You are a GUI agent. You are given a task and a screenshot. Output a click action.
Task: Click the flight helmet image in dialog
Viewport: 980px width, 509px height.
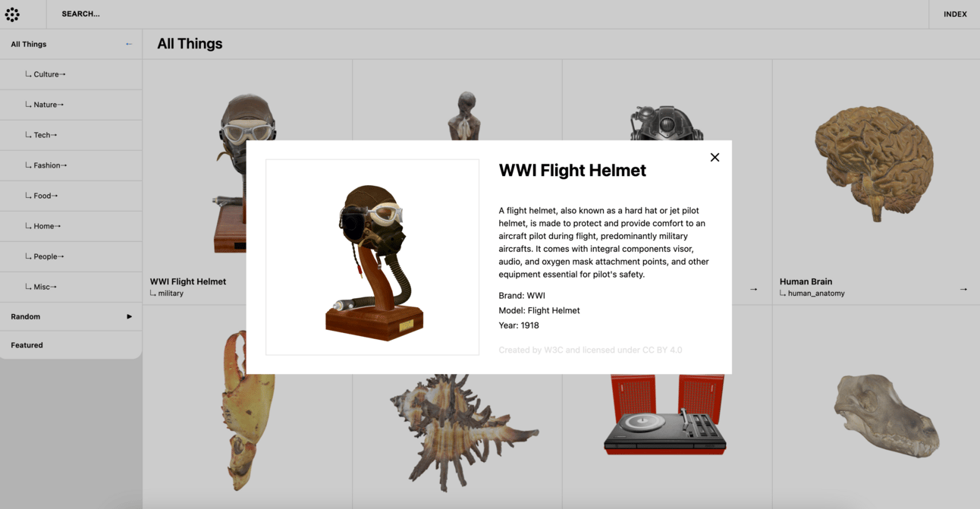[372, 257]
